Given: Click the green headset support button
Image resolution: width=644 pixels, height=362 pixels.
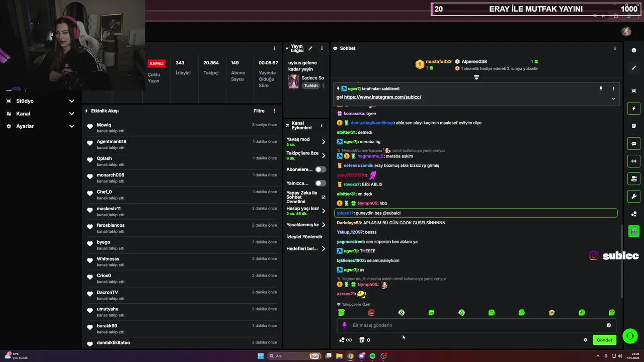Looking at the screenshot, I should [x=630, y=336].
